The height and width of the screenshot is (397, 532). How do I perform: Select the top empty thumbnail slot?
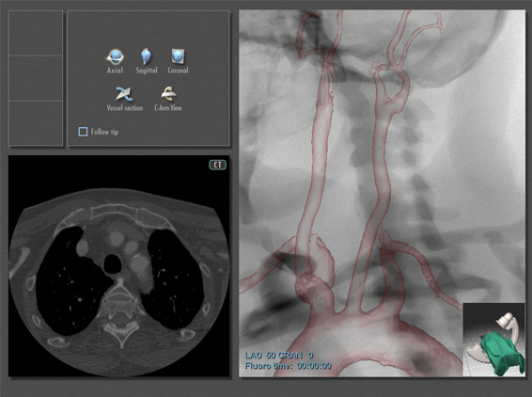click(x=36, y=33)
